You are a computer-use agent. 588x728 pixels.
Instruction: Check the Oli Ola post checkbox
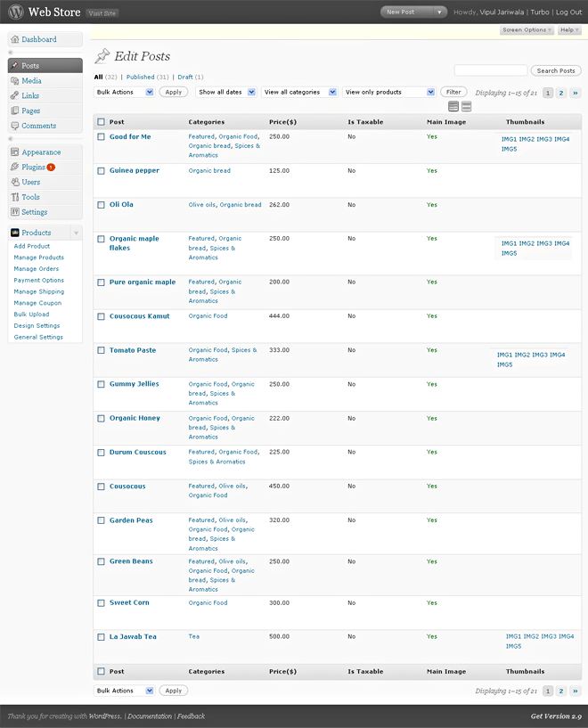point(102,205)
